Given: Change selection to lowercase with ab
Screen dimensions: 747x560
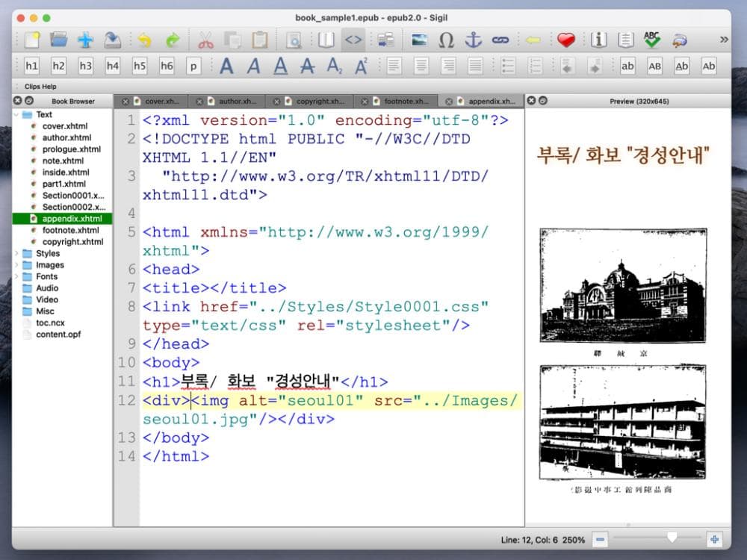Looking at the screenshot, I should point(628,66).
